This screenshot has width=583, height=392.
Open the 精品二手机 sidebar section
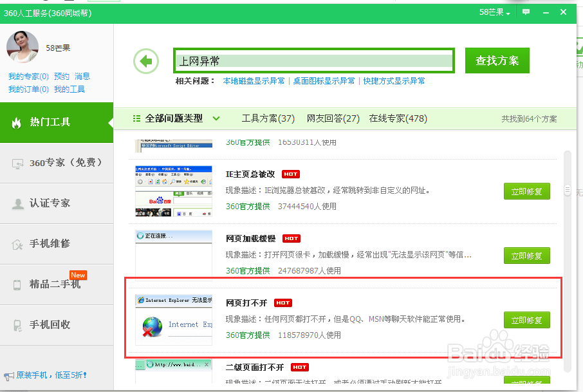point(57,285)
